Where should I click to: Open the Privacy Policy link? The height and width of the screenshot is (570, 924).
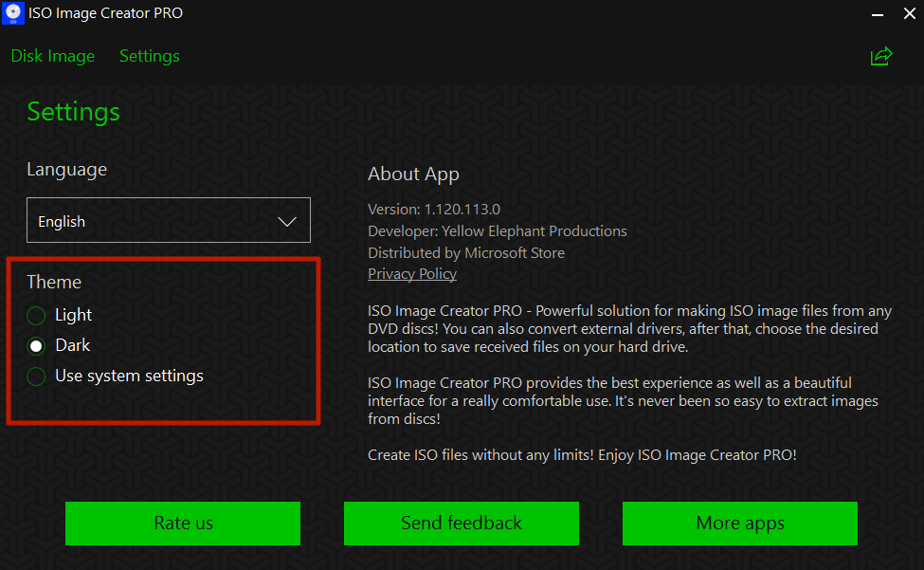[x=412, y=273]
